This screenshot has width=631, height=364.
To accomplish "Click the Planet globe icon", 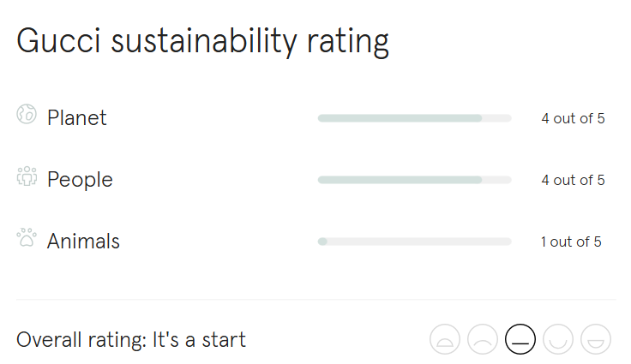I will [x=27, y=115].
